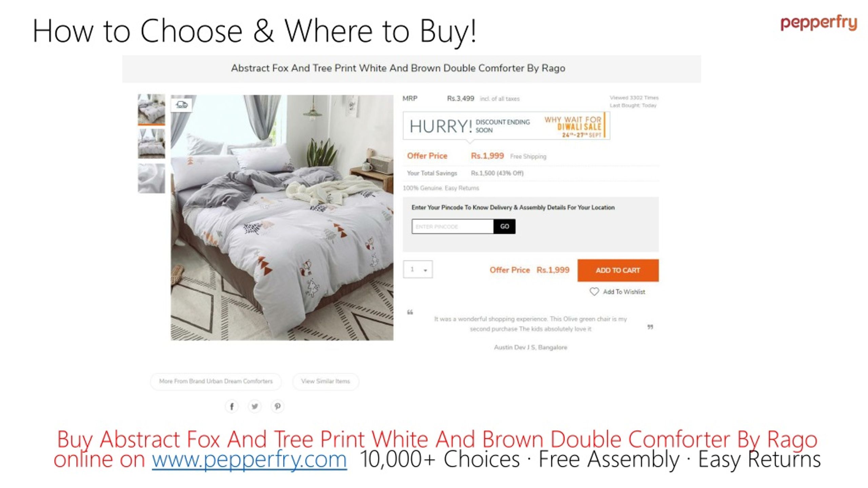Click the Hurry Diwali Sale banner
This screenshot has height=488, width=868.
click(506, 126)
